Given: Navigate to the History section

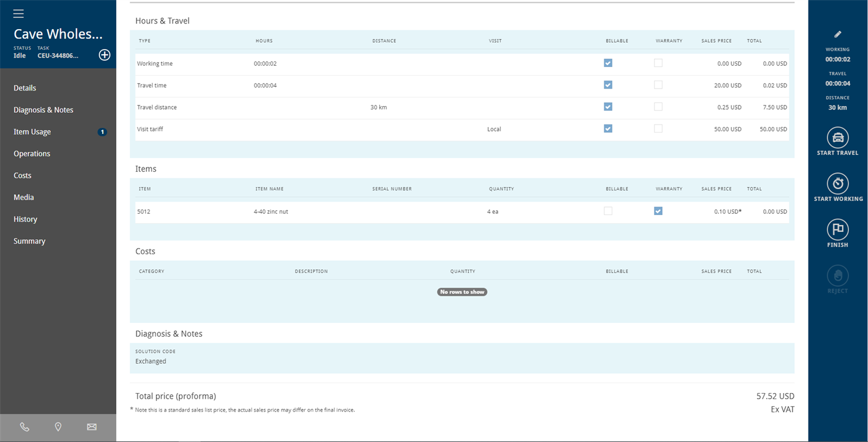Looking at the screenshot, I should [25, 219].
